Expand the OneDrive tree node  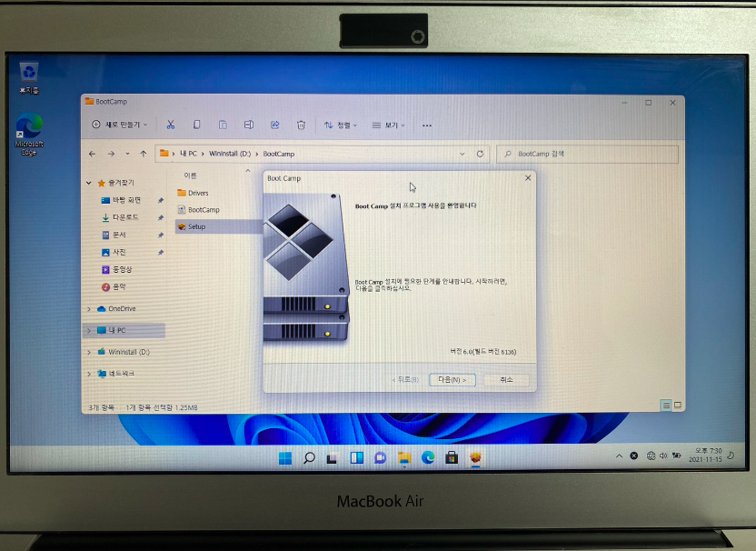[x=89, y=309]
